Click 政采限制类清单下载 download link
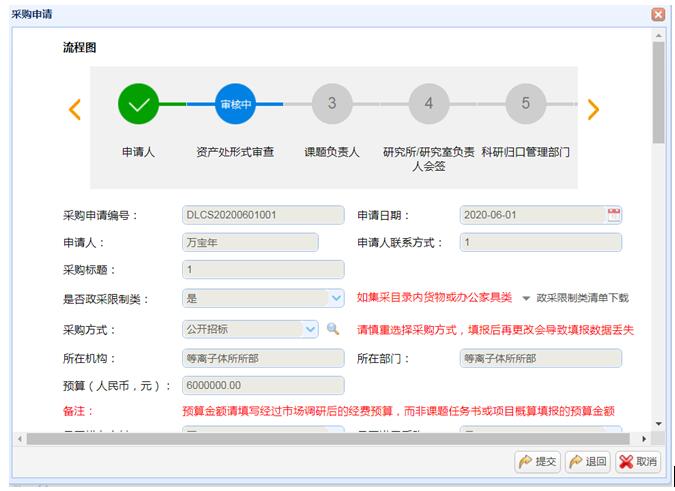This screenshot has height=491, width=675. click(x=582, y=298)
